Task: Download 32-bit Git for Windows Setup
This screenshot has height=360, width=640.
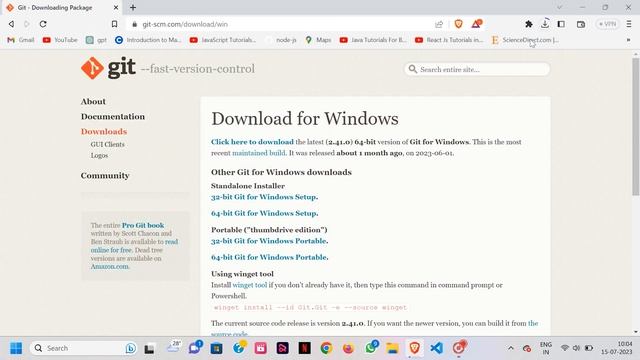Action: click(x=264, y=197)
